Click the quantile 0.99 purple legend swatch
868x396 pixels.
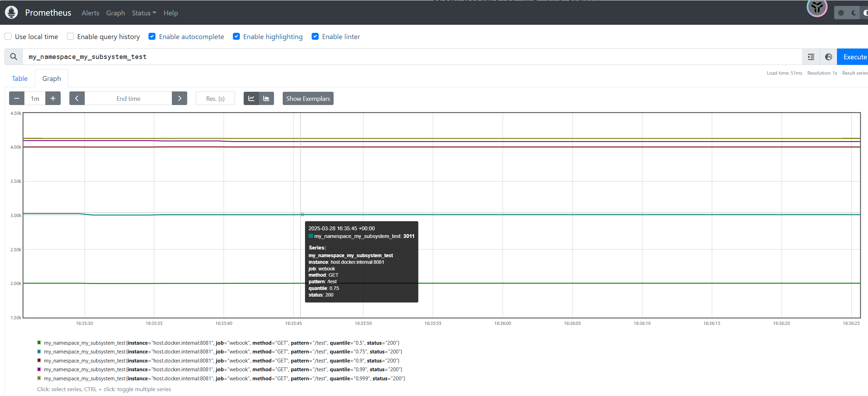coord(39,369)
